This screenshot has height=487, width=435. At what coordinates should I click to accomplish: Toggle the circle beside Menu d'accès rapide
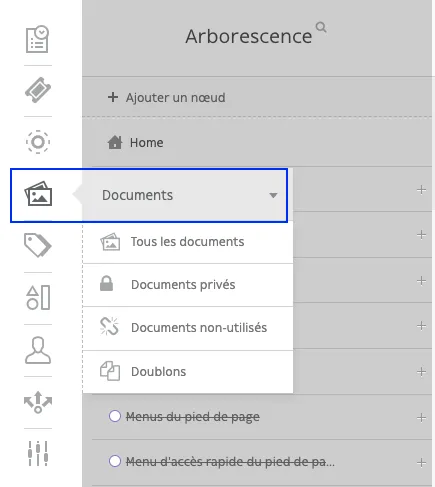(x=115, y=461)
